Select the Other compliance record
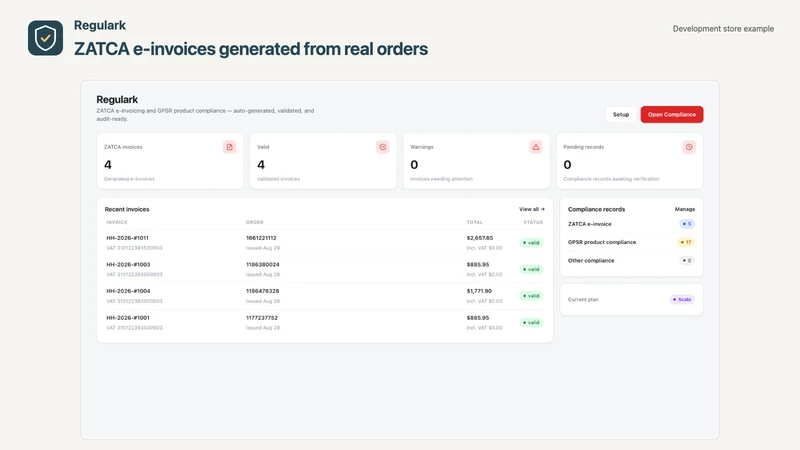This screenshot has width=800, height=450. (631, 261)
